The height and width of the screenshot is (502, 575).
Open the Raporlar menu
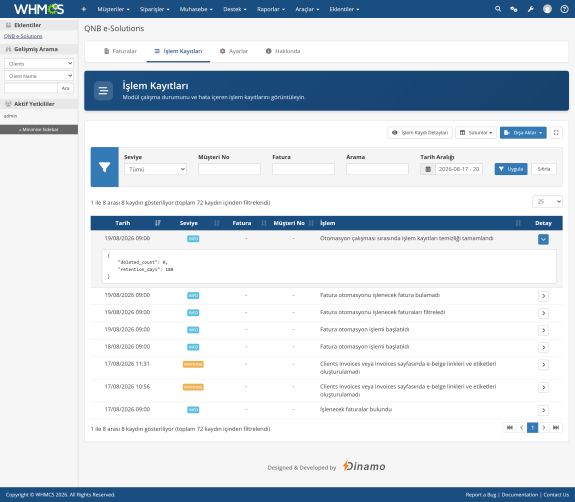coord(271,9)
